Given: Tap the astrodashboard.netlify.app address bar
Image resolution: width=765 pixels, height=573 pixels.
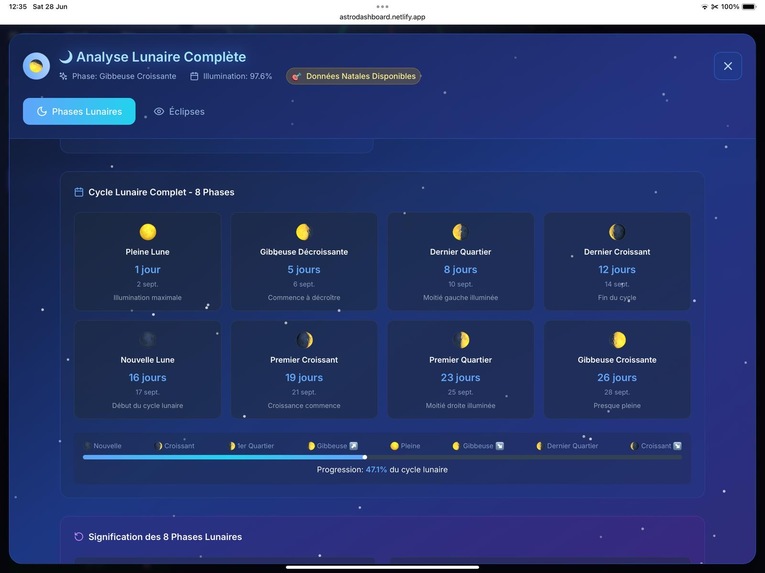Looking at the screenshot, I should [x=382, y=17].
